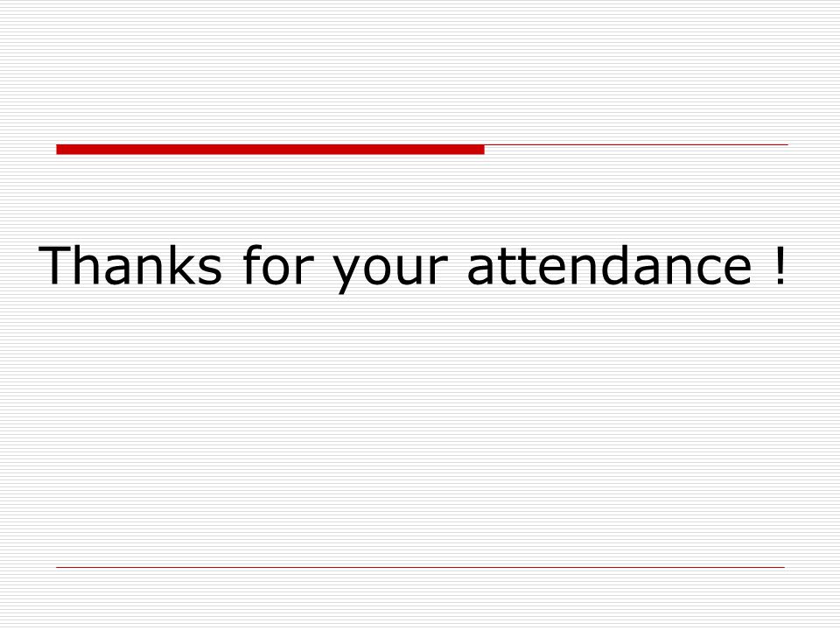Image resolution: width=840 pixels, height=630 pixels.
Task: Click the right end of the upper thin red line
Action: click(x=786, y=144)
